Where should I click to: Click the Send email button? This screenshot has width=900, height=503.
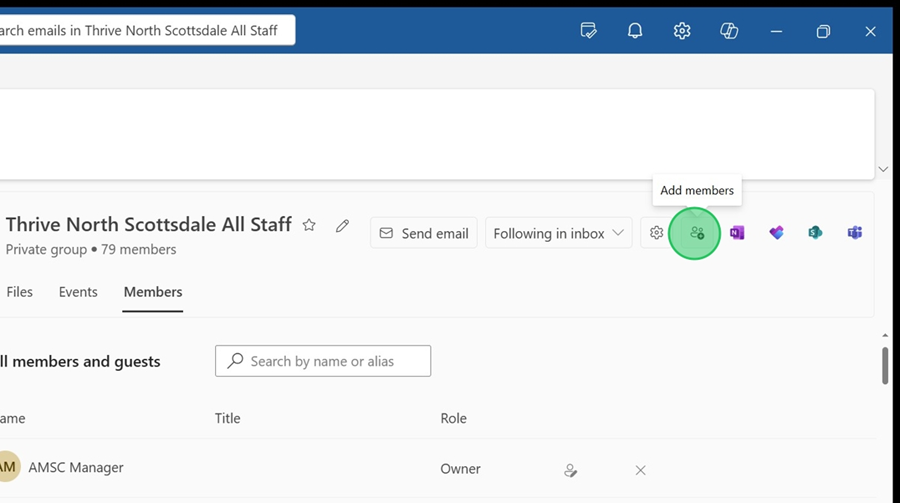point(424,233)
